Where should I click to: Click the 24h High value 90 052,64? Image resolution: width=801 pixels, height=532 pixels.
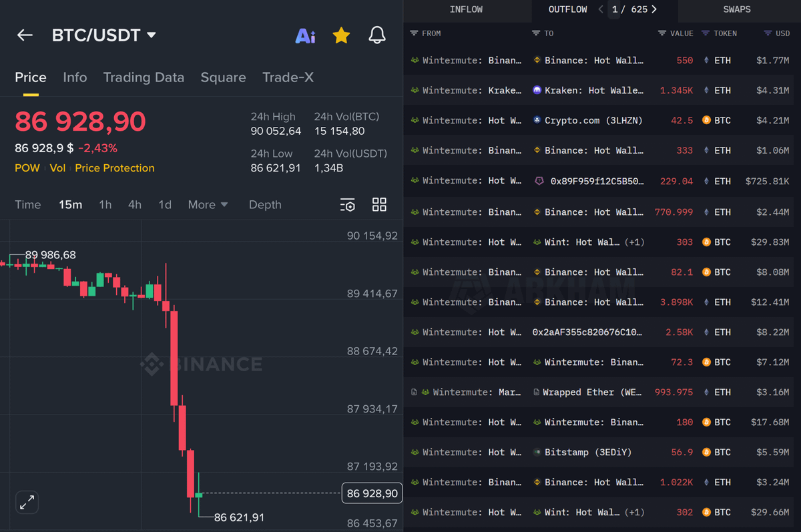tap(276, 131)
